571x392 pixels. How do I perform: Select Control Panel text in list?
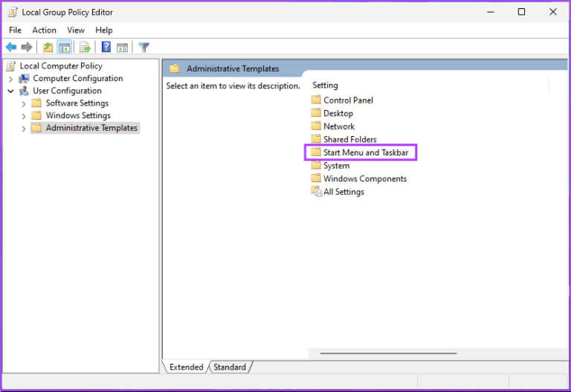coord(348,100)
